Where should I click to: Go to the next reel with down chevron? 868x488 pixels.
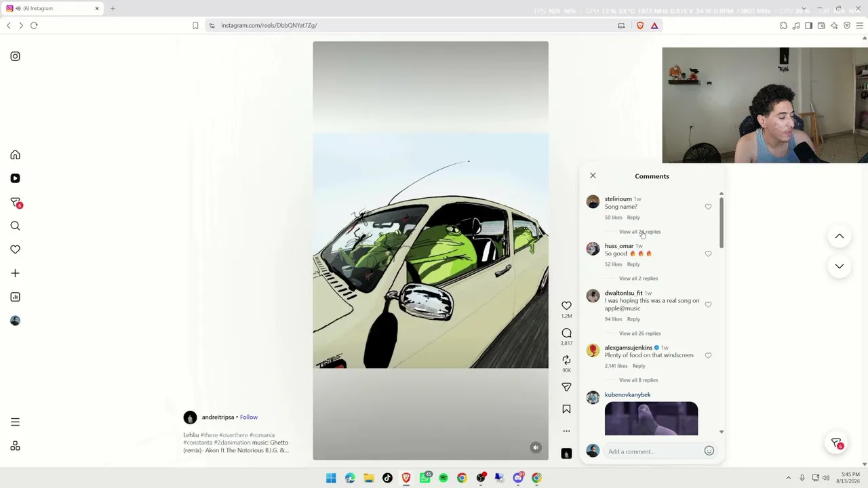[x=840, y=266]
